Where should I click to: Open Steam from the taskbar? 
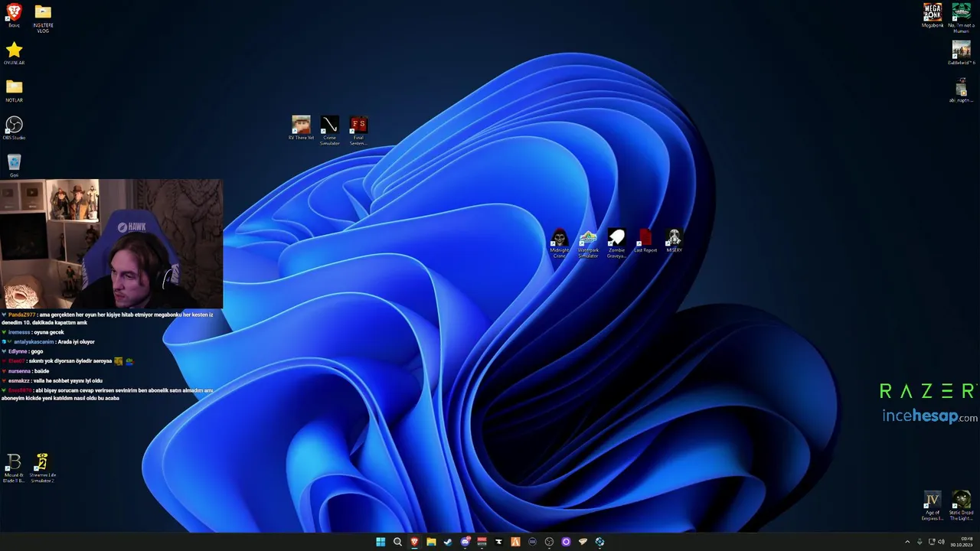pyautogui.click(x=448, y=542)
